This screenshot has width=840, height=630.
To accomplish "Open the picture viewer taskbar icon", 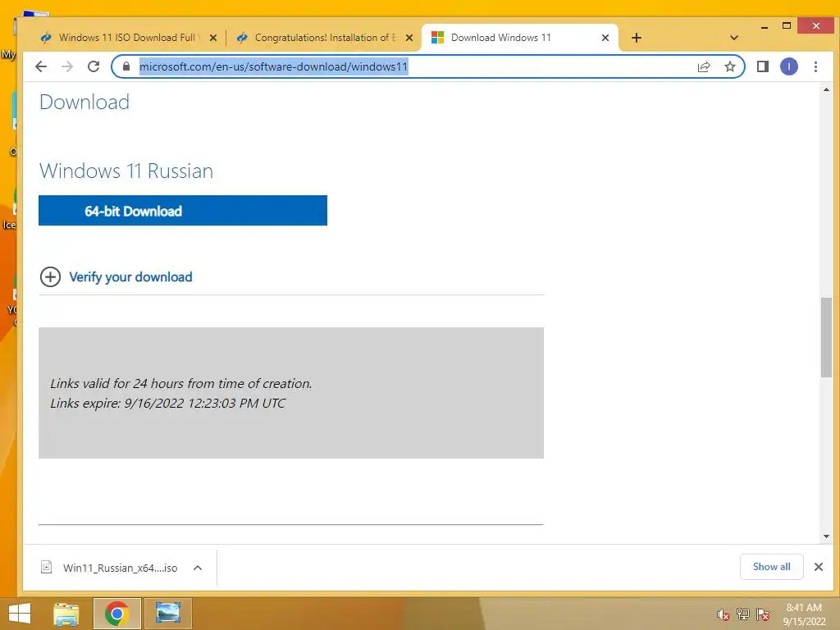I will (x=167, y=614).
